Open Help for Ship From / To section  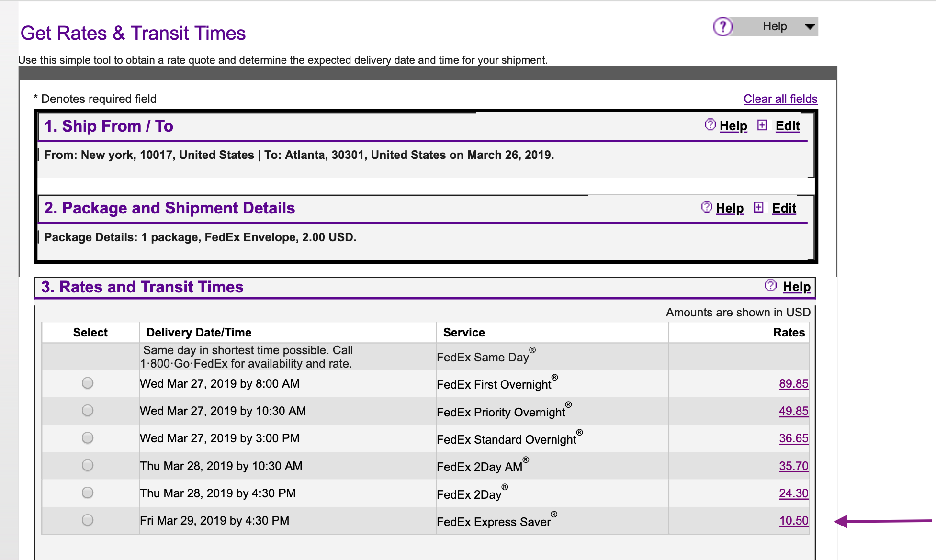point(733,126)
